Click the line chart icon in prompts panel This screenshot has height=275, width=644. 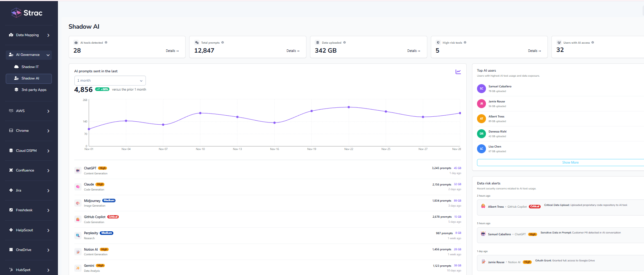tap(458, 72)
